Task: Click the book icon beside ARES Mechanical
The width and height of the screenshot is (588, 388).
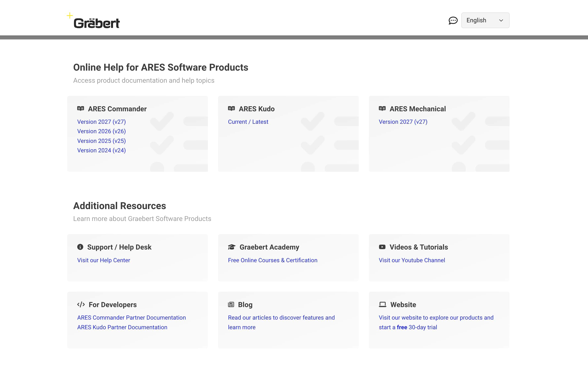Action: tap(382, 109)
